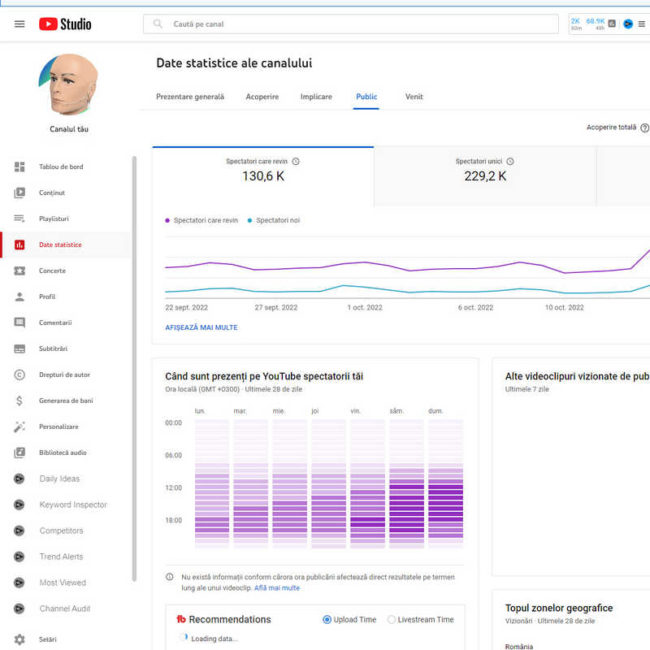Click the Most Viewed icon

pos(19,582)
